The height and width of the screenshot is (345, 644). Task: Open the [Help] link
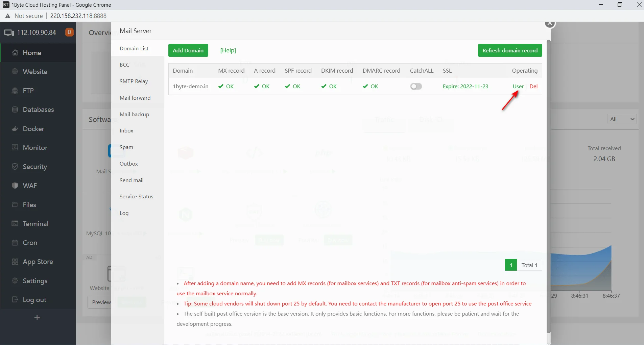click(x=228, y=50)
